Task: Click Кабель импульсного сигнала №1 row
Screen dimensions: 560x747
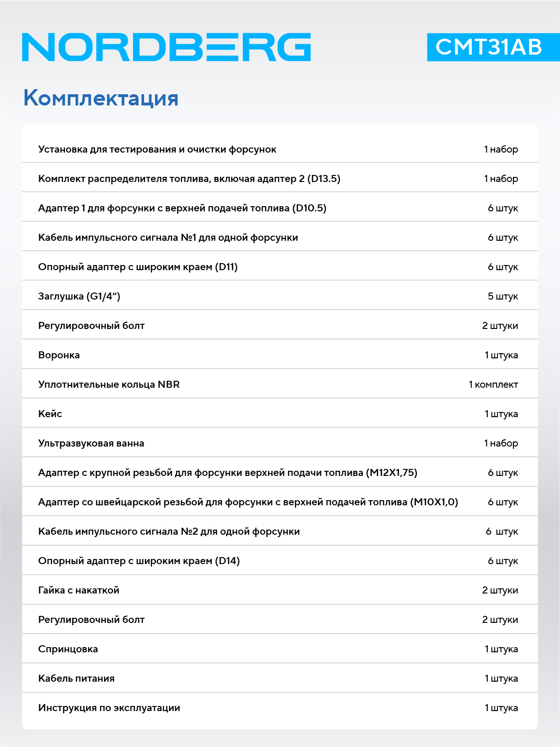Action: [x=280, y=237]
